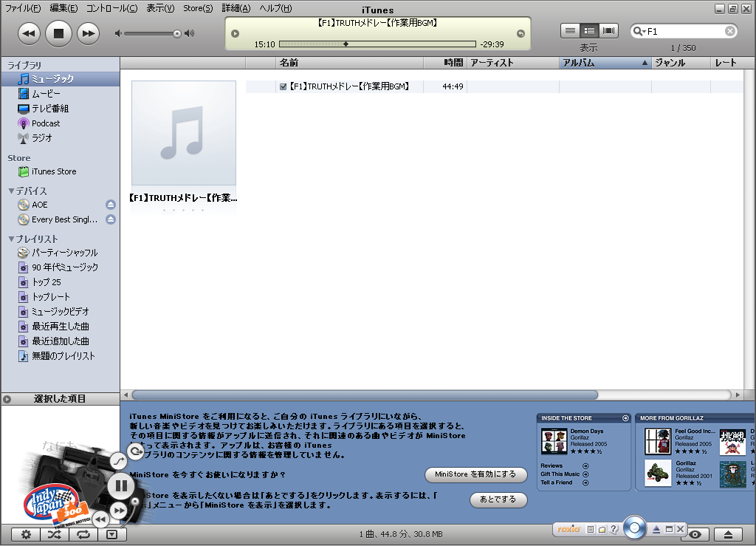756x546 pixels.
Task: Open the Store(S) menu
Action: coord(198,8)
